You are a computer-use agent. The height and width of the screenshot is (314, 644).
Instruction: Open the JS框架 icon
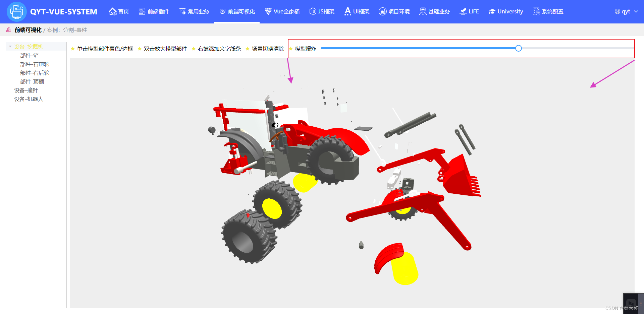coord(313,11)
